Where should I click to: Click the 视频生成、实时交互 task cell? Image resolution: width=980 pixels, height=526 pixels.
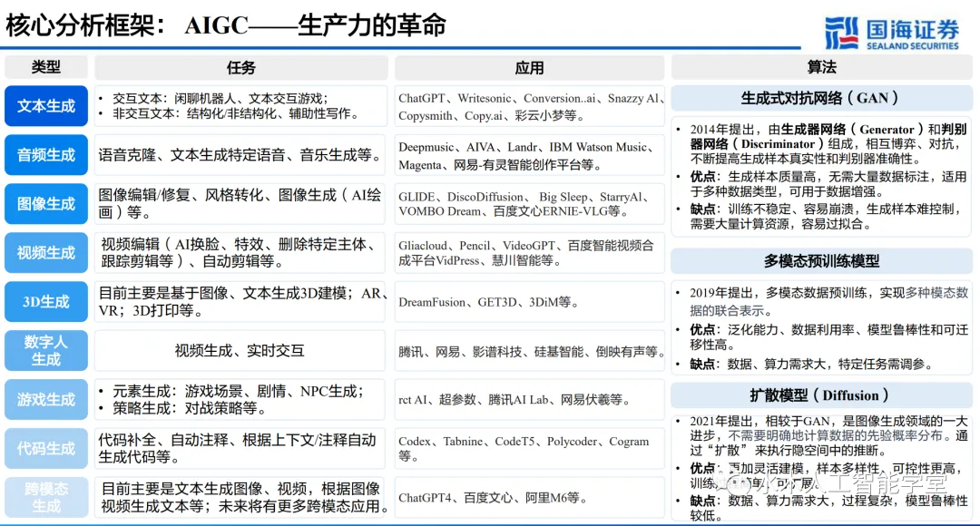pos(240,350)
